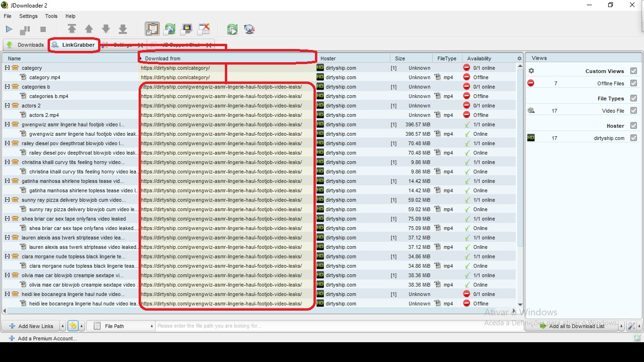Click the horizontal scrollbar under the table
Viewport: 644px width, 362px height.
click(x=259, y=311)
